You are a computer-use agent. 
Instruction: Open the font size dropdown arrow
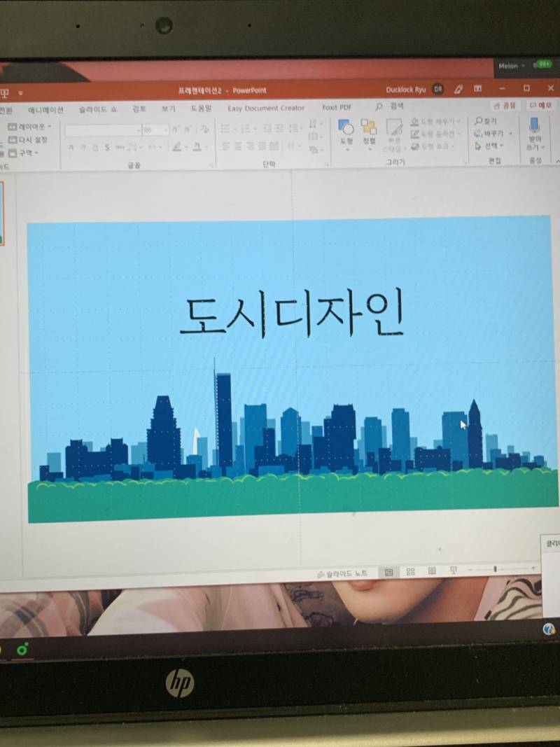pos(165,129)
